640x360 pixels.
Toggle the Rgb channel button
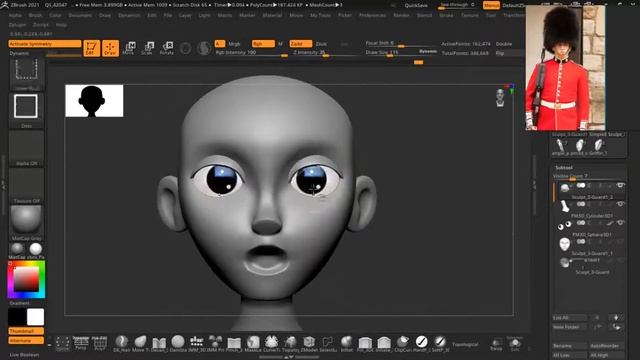(263, 44)
